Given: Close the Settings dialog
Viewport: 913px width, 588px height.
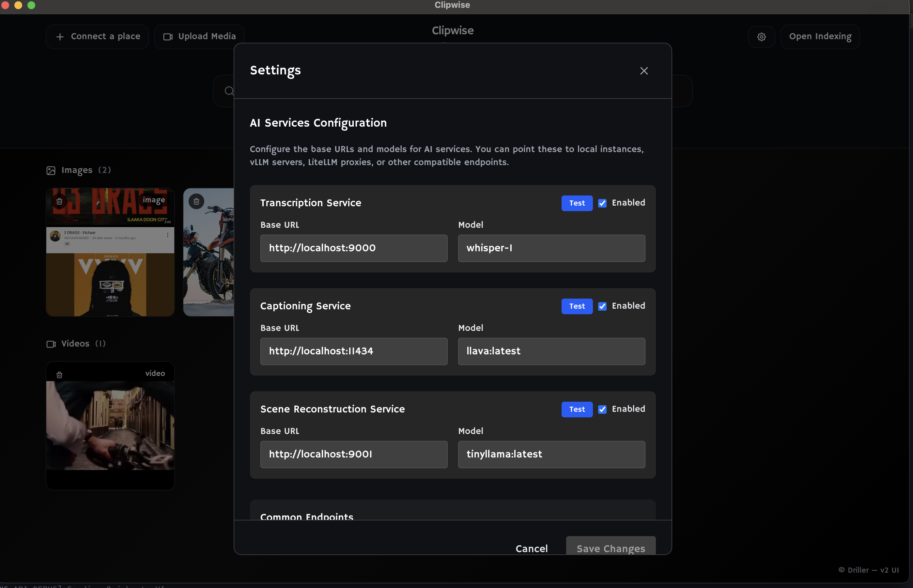Looking at the screenshot, I should pyautogui.click(x=643, y=70).
